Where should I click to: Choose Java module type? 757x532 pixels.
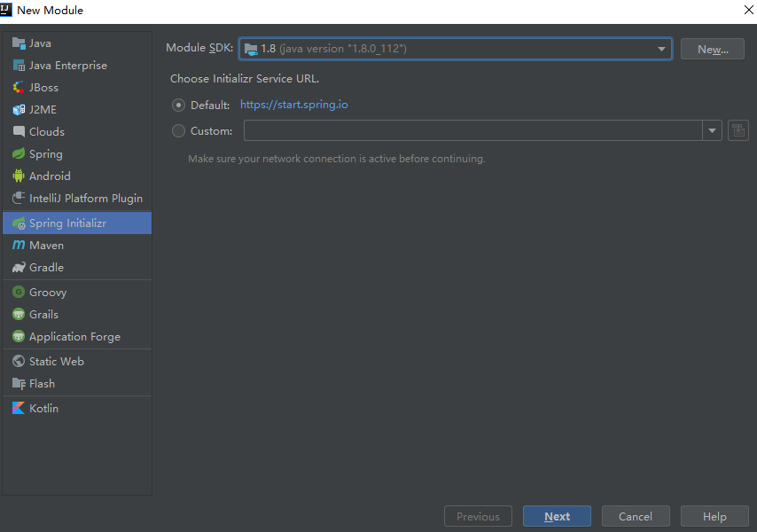[x=77, y=43]
